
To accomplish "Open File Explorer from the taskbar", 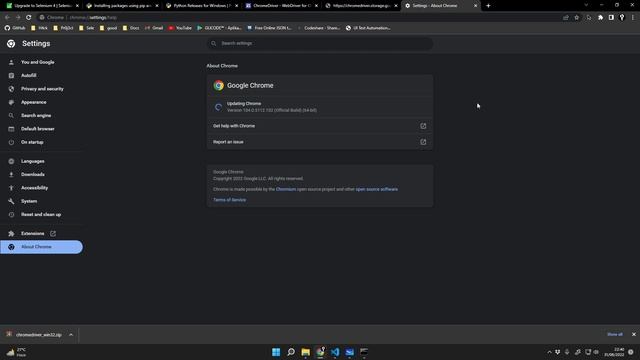I will pyautogui.click(x=305, y=352).
